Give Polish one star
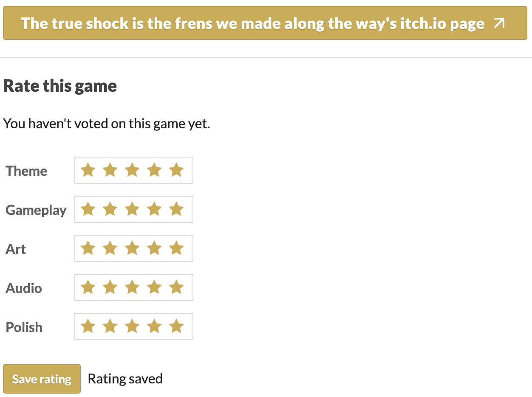The image size is (532, 397). coord(88,327)
